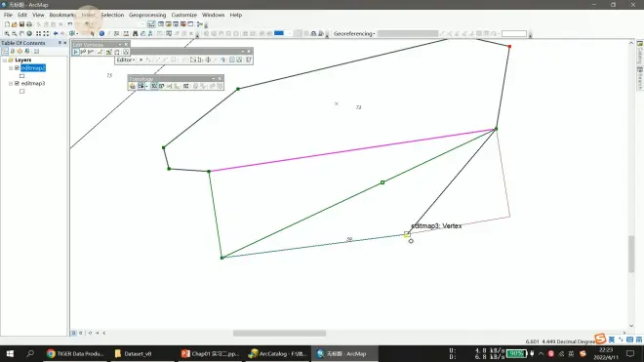Screen dimensions: 644x362
Task: Select the Zoom In tool
Action: pyautogui.click(x=7, y=34)
